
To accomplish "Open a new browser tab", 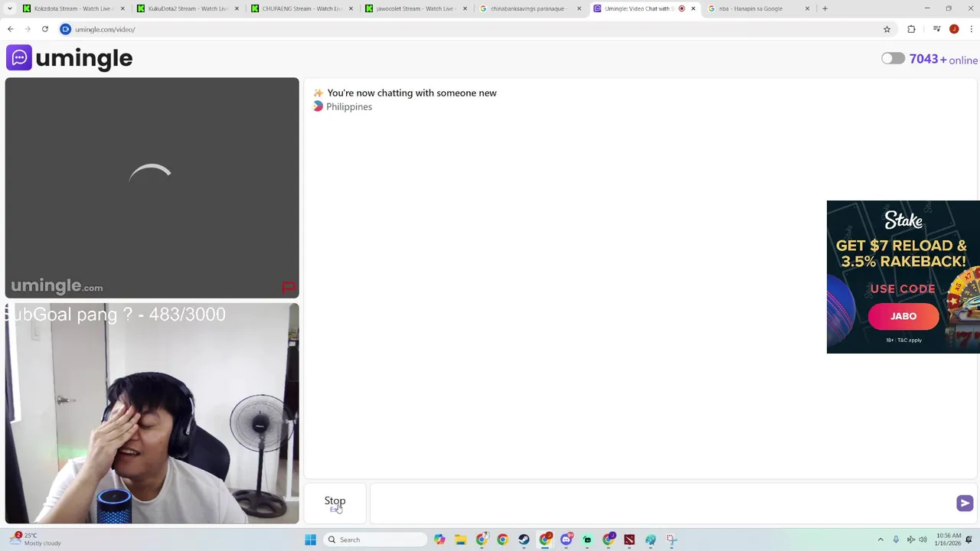I will 825,8.
